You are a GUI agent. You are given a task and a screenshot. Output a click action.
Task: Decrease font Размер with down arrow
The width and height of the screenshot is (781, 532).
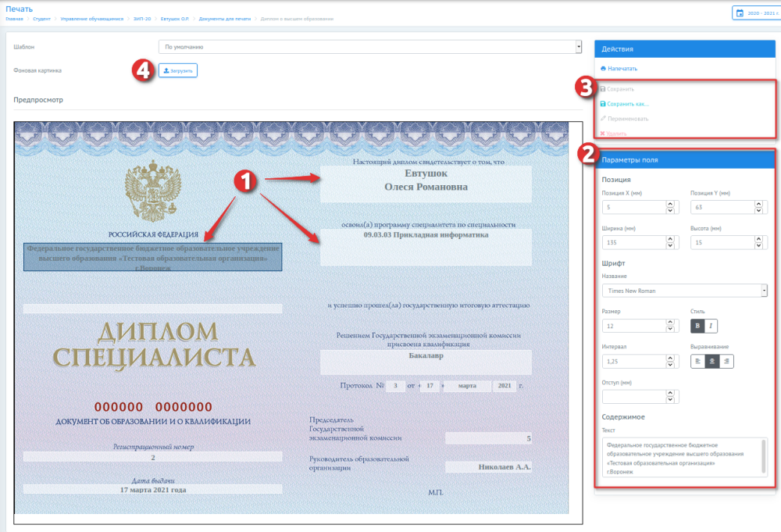[670, 329]
